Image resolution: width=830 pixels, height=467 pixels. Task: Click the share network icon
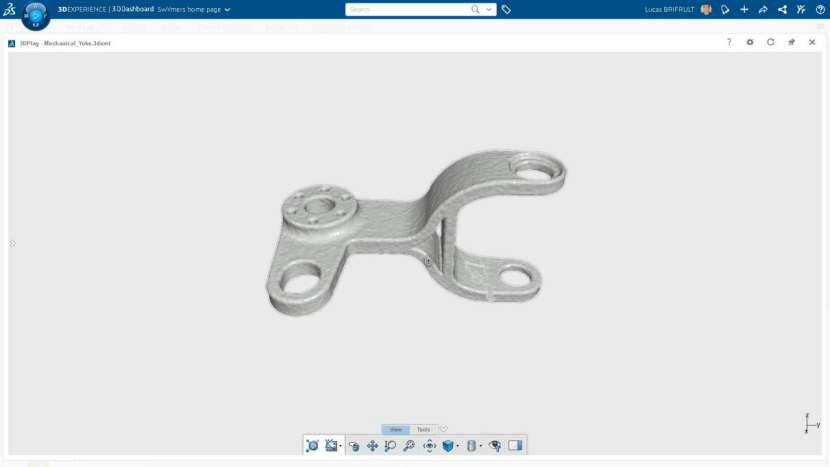point(782,10)
